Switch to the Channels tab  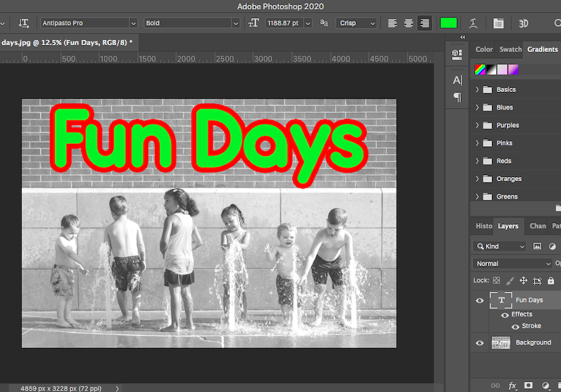[x=537, y=226]
